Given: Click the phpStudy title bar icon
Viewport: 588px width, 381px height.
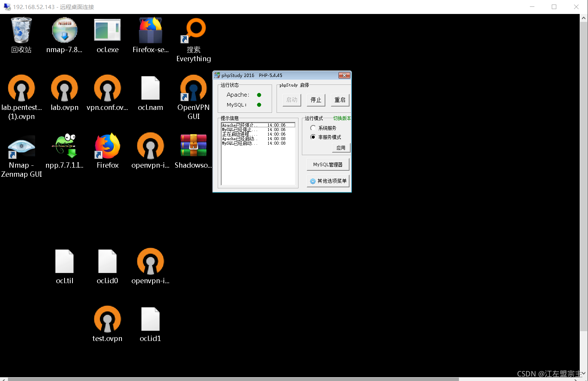Looking at the screenshot, I should coord(217,76).
